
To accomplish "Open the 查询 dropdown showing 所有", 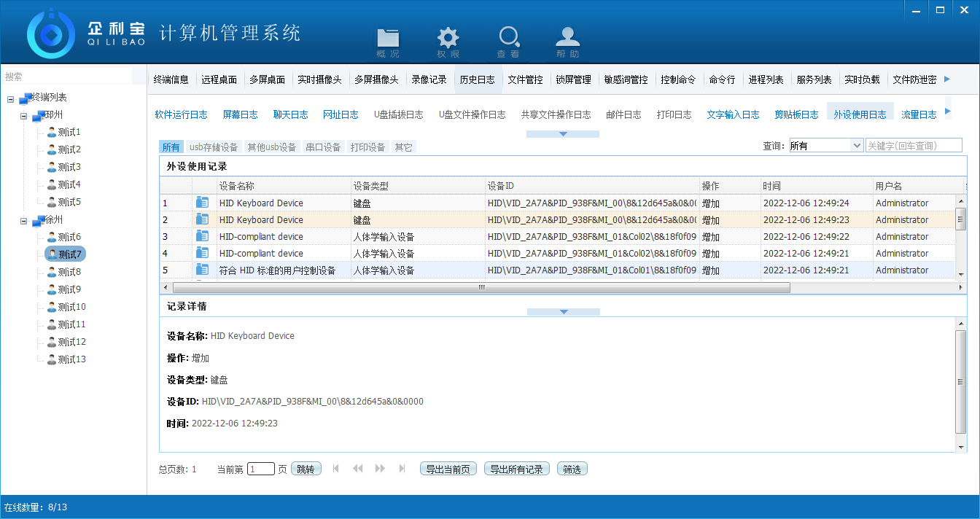I will point(856,146).
